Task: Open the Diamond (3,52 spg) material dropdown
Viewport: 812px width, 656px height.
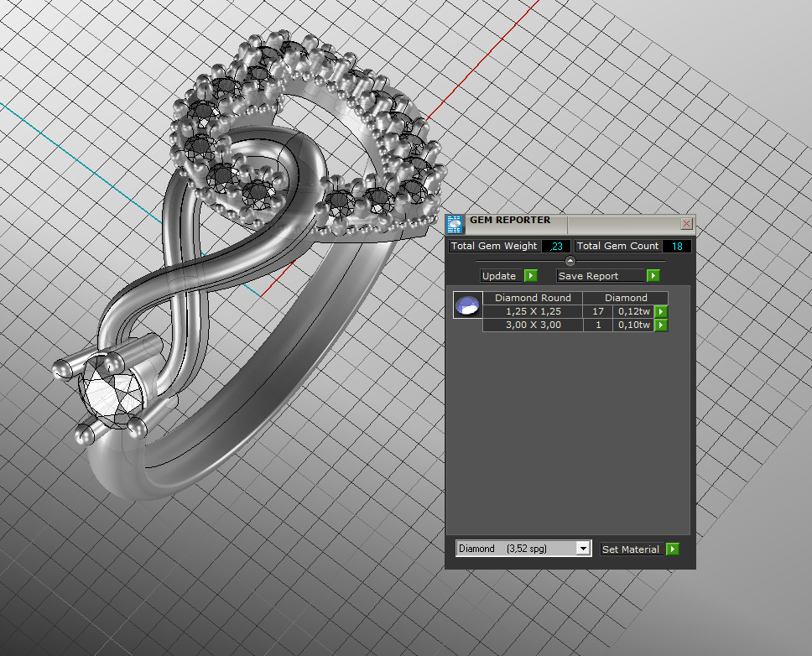Action: click(583, 548)
